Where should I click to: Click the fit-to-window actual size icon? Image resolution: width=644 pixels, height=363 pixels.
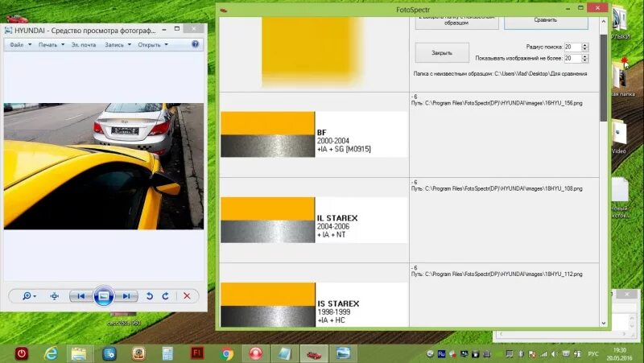click(x=54, y=296)
